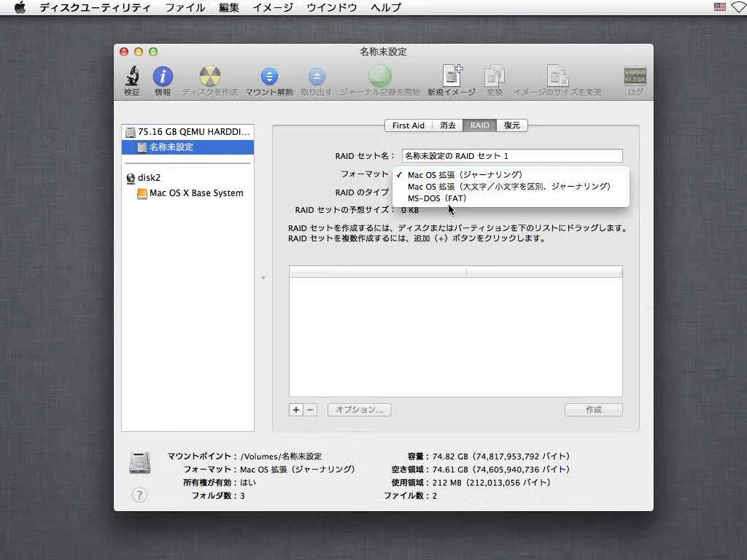Open the イメージ menu
Viewport: 747px width, 560px height.
click(x=273, y=7)
